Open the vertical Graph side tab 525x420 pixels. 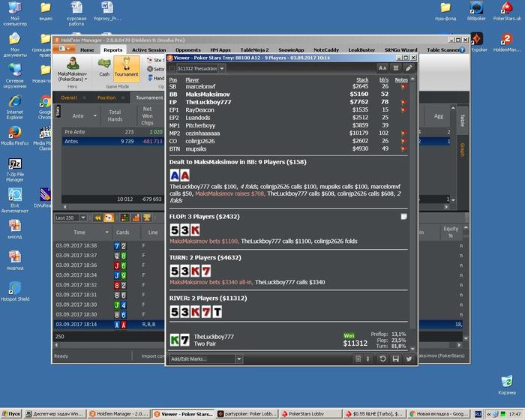[462, 150]
